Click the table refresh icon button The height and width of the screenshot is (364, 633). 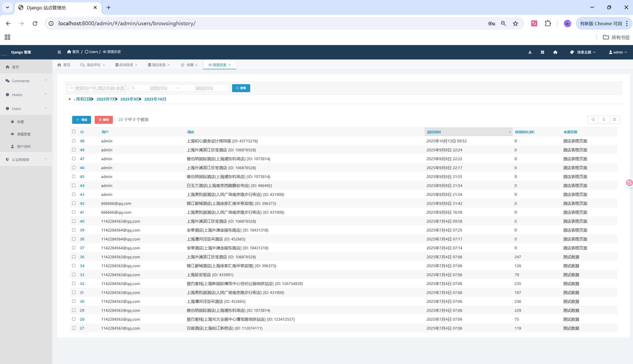(x=603, y=120)
